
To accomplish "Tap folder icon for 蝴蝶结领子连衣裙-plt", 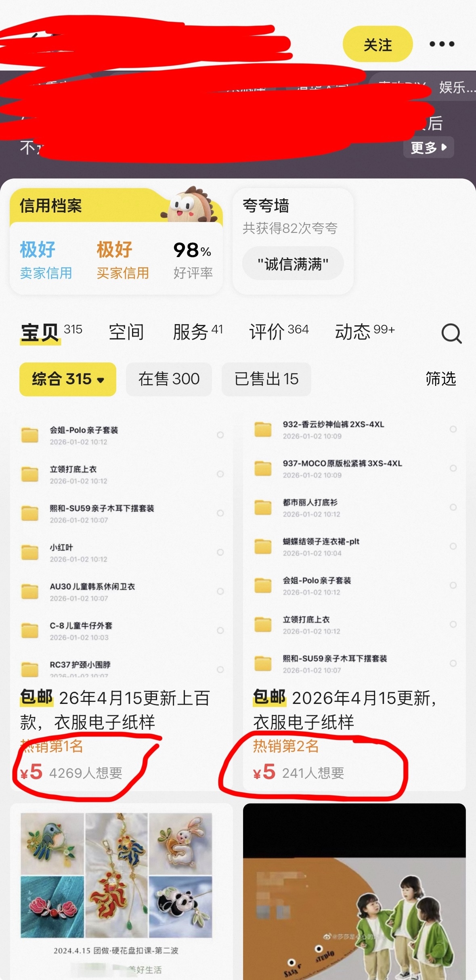I will pos(263,547).
